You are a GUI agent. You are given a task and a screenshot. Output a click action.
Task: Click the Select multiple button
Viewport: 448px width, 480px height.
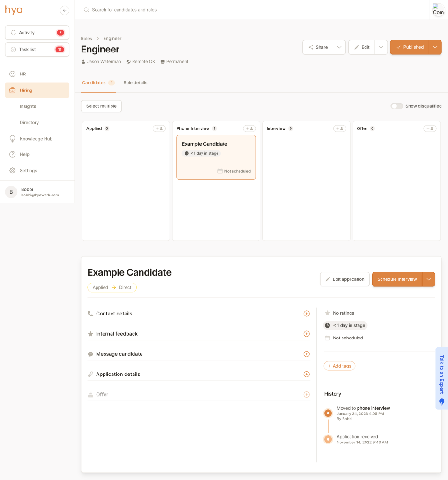[101, 106]
